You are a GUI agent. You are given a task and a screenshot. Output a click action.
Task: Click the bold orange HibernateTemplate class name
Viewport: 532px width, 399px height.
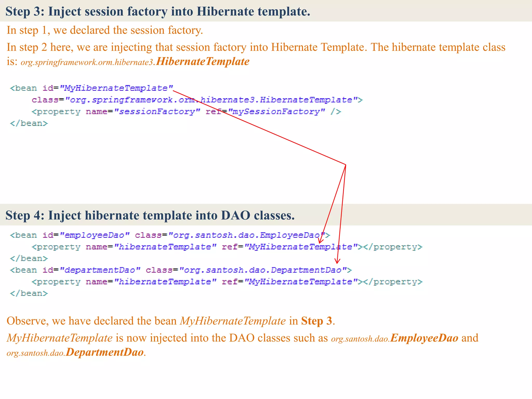[203, 62]
